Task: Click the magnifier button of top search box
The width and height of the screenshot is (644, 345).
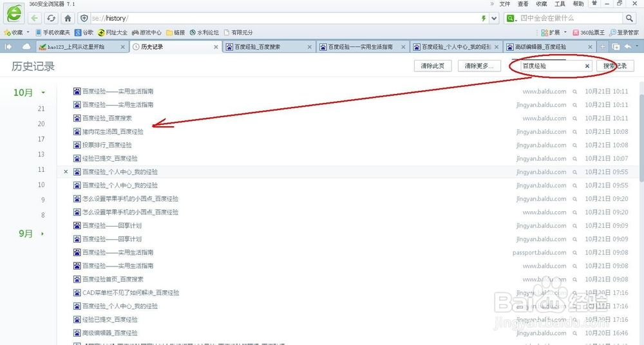Action: 629,18
